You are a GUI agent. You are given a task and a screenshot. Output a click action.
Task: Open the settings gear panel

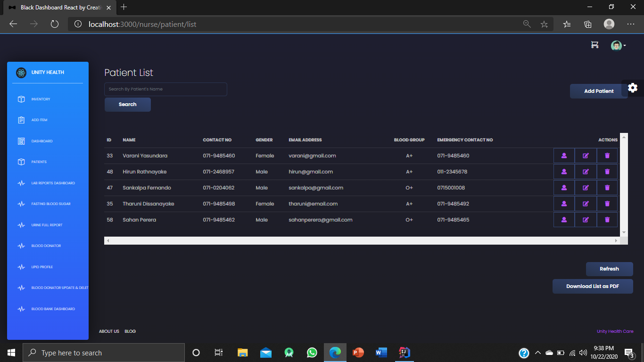(x=633, y=88)
